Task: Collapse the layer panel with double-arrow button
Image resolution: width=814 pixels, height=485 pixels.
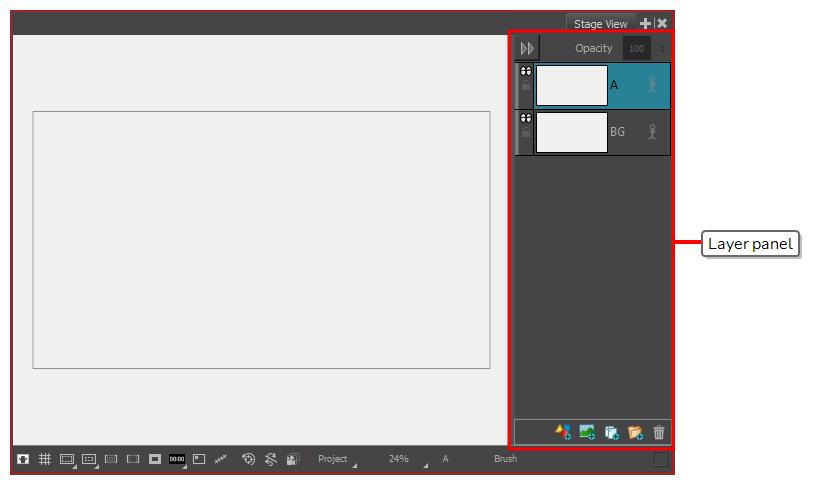Action: (x=527, y=49)
